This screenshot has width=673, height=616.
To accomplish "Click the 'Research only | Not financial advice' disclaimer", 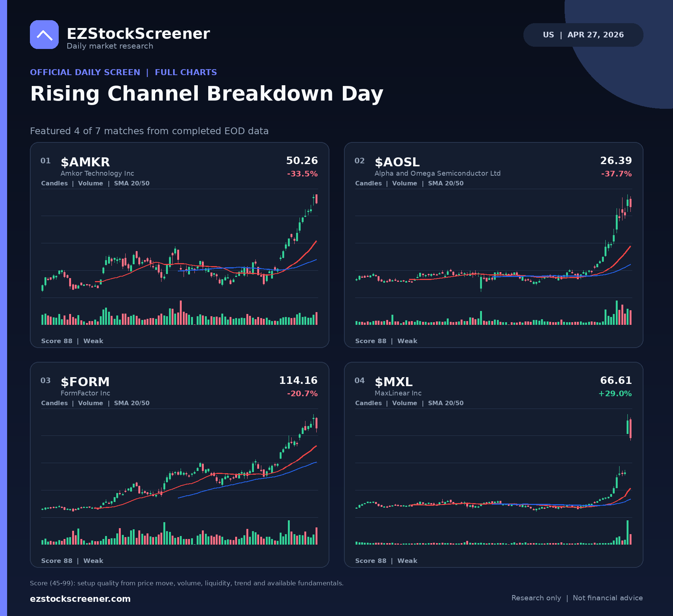I will tap(577, 598).
